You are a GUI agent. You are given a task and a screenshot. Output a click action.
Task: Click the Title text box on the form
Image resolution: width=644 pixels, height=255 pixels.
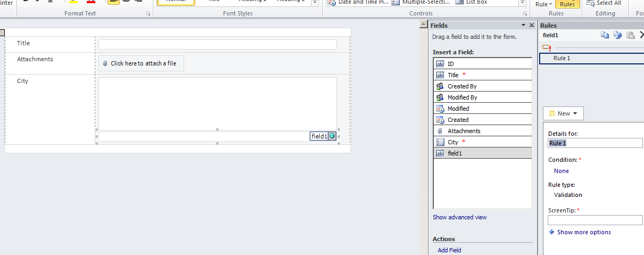218,44
